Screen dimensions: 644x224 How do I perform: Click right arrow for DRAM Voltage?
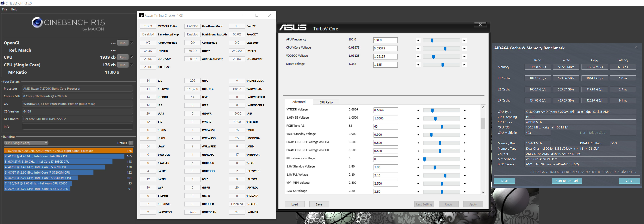pos(464,65)
